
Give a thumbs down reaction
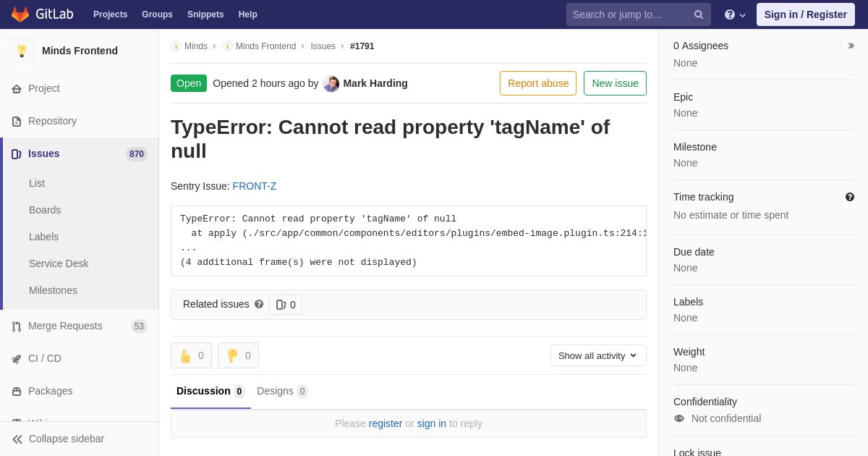(238, 355)
